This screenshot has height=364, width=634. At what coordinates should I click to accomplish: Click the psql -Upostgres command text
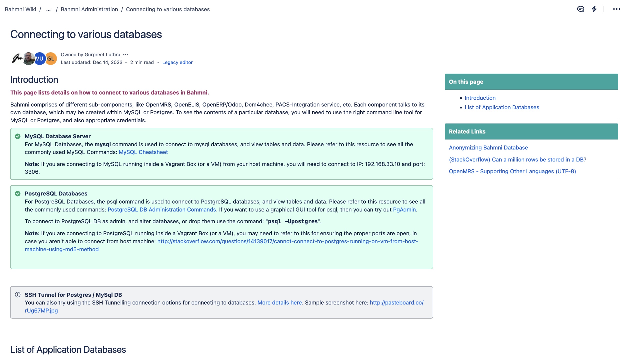(293, 221)
